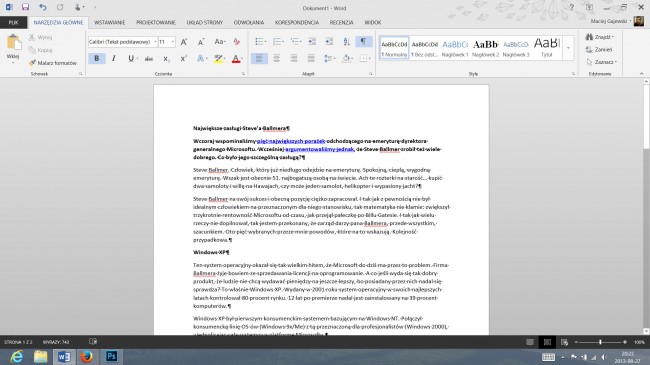Clear all formatting with eraser icon
650x365 pixels.
click(237, 41)
